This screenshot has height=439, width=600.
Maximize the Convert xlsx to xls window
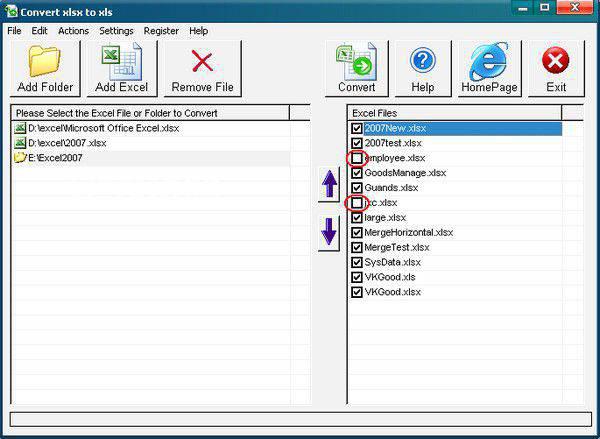point(545,8)
